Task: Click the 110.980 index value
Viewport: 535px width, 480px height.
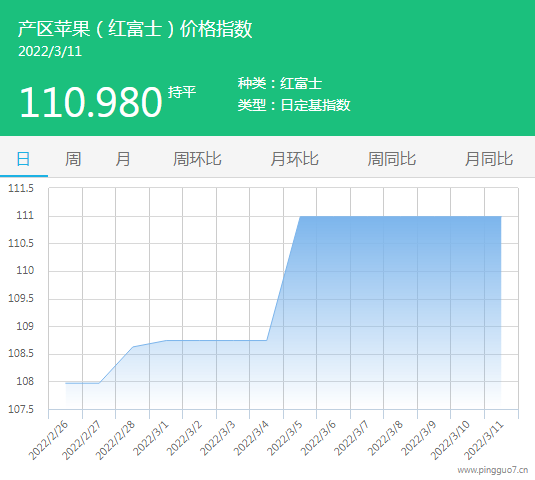Action: coord(91,102)
